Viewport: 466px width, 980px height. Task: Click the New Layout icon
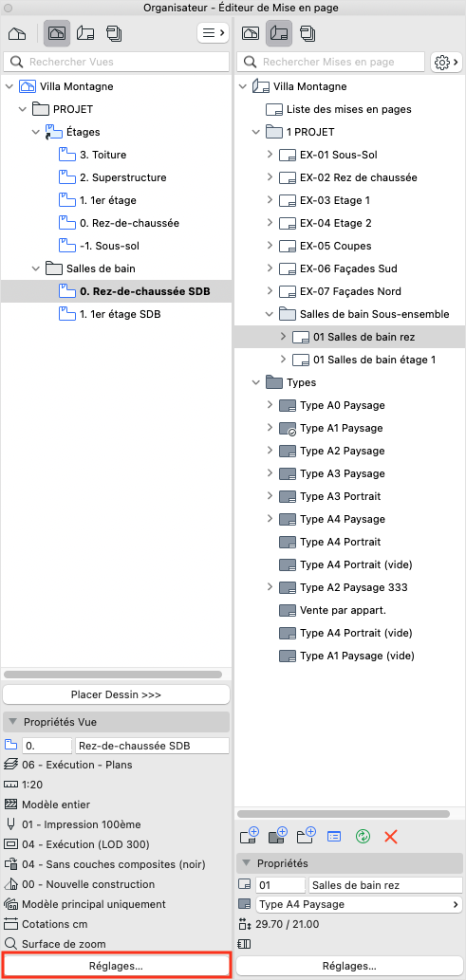[x=249, y=836]
